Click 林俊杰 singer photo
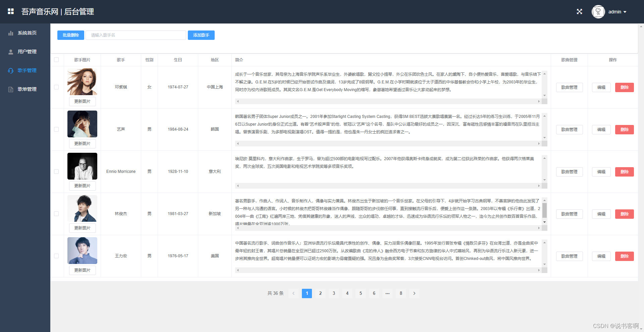644x332 pixels. [82, 208]
